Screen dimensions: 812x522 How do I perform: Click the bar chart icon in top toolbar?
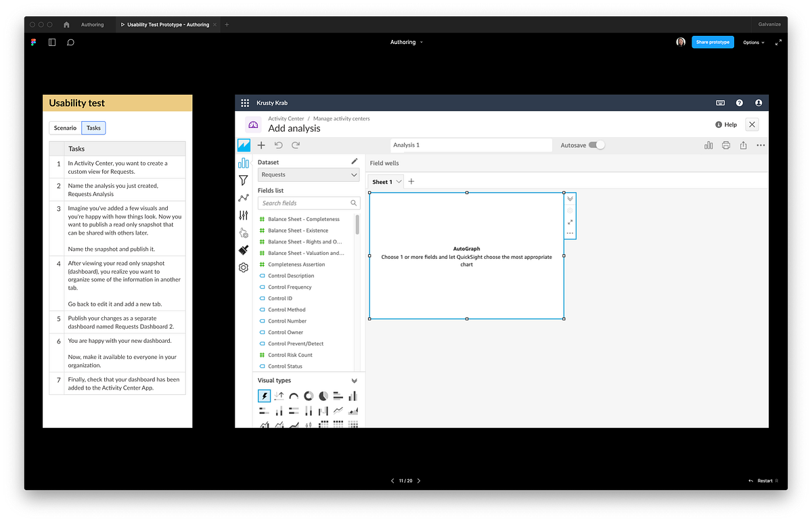click(708, 145)
